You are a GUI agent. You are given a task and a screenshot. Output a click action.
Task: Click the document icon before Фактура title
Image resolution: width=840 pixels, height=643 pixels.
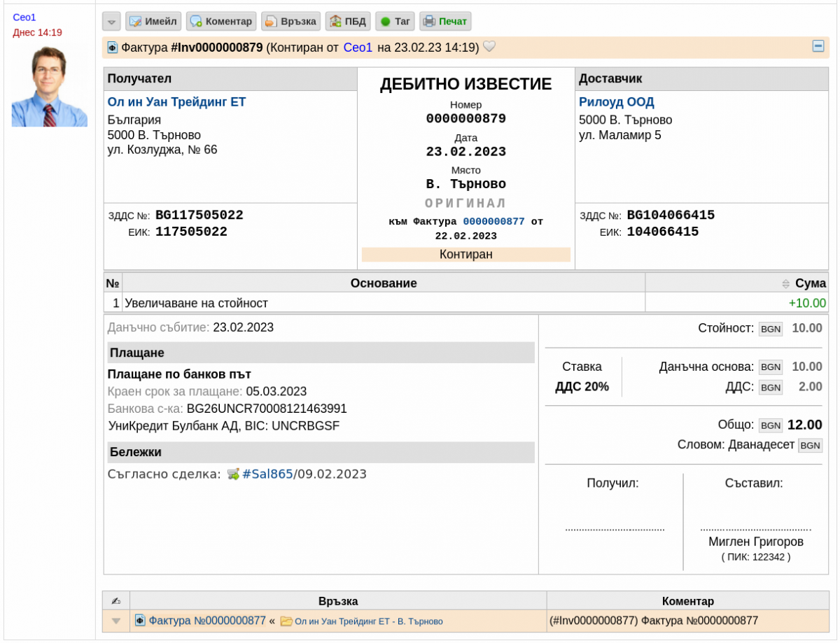[112, 48]
